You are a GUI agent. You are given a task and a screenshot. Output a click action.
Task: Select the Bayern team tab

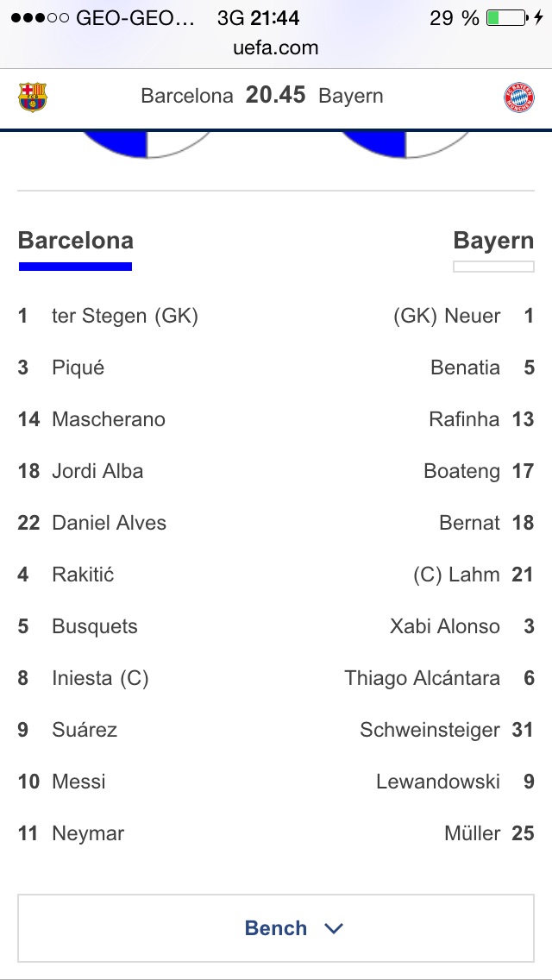point(493,241)
